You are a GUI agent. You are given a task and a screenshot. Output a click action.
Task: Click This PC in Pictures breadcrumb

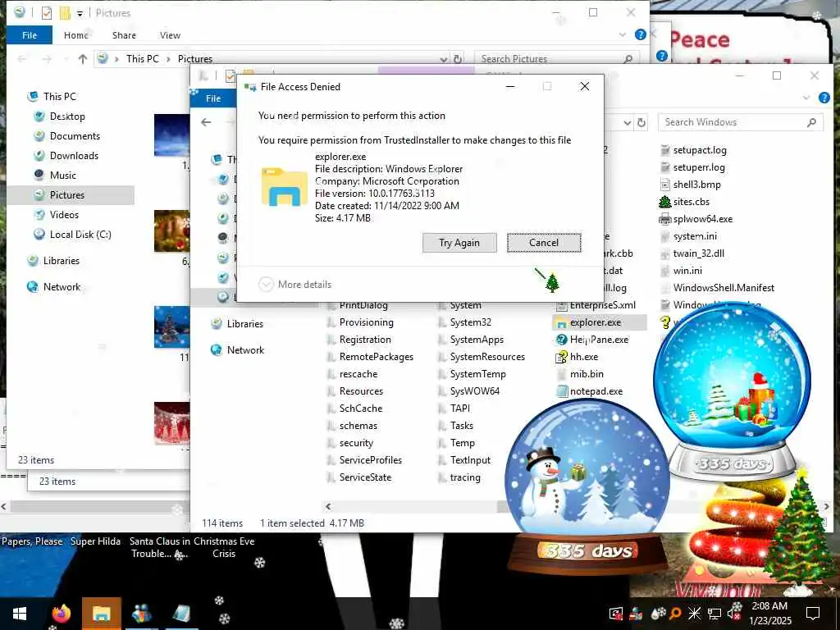(x=143, y=59)
